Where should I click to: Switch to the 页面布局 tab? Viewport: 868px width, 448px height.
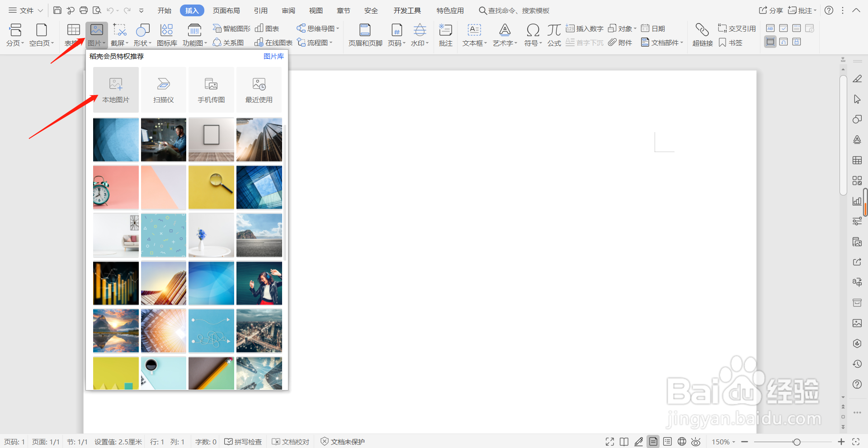pos(226,10)
